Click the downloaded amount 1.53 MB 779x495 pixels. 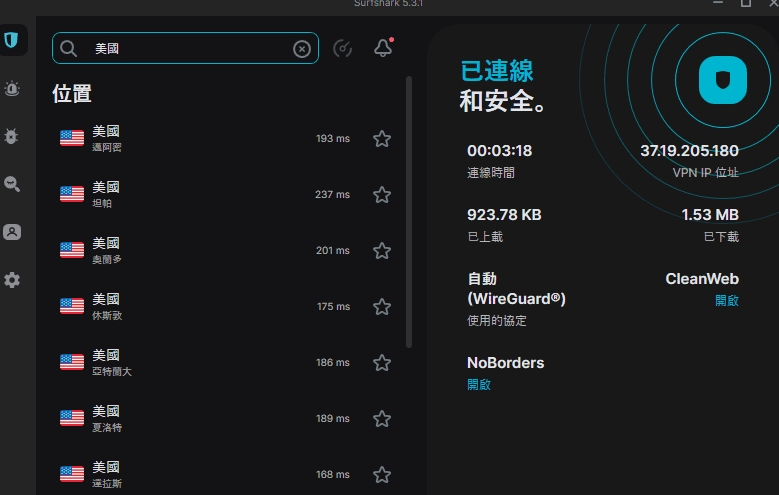tap(710, 215)
